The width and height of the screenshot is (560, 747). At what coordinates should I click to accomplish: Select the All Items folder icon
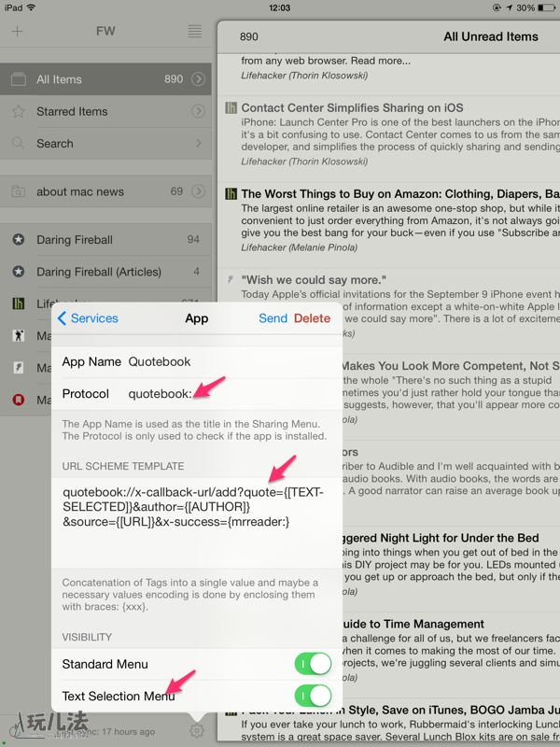click(x=18, y=79)
